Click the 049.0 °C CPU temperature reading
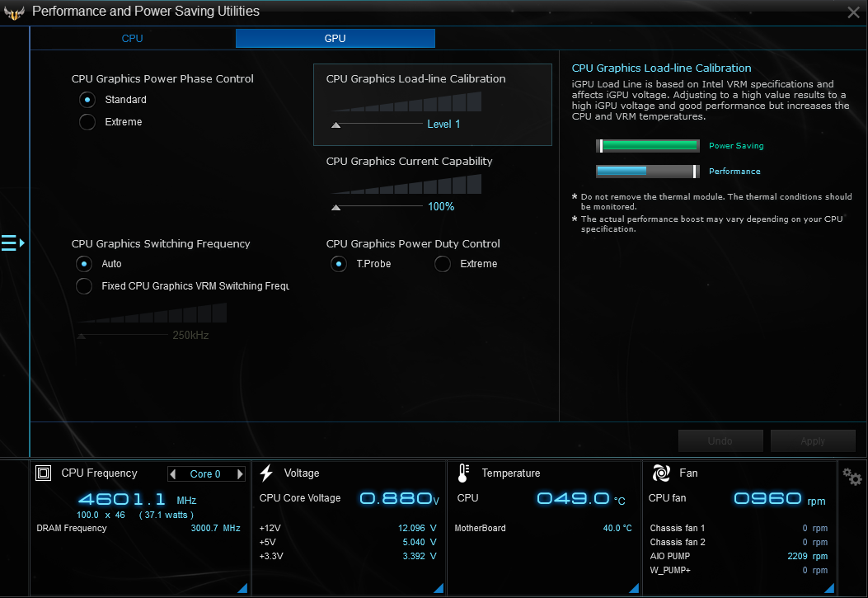Image resolution: width=868 pixels, height=598 pixels. coord(581,499)
